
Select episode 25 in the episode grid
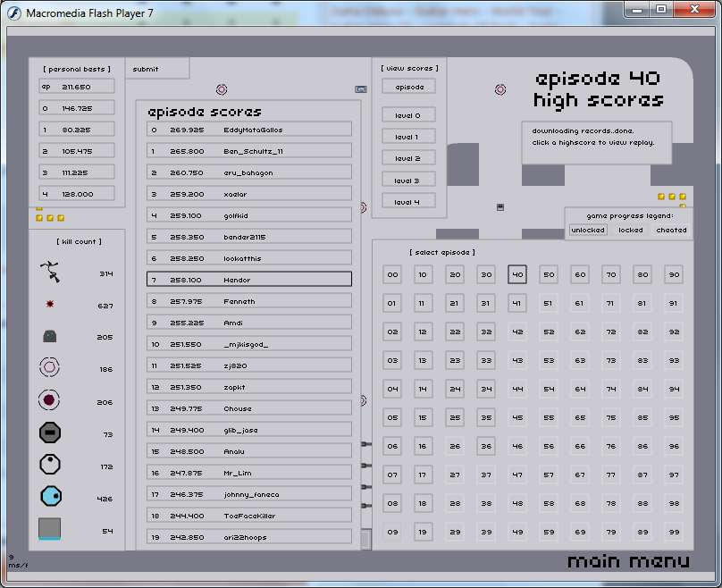(455, 417)
